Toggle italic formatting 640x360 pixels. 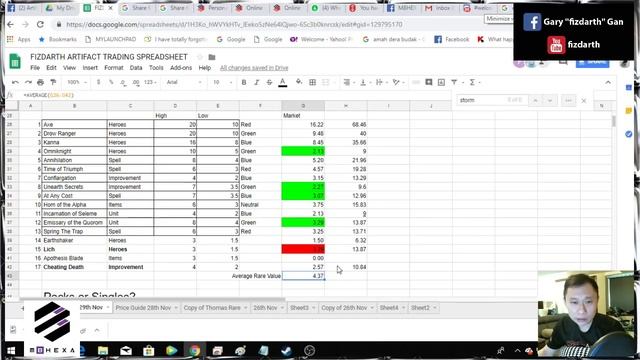point(256,82)
